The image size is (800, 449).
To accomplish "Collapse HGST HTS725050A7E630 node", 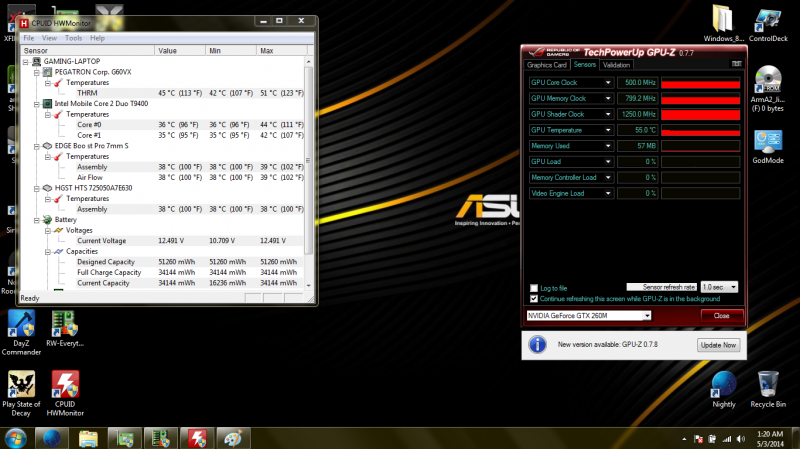I will [x=37, y=188].
